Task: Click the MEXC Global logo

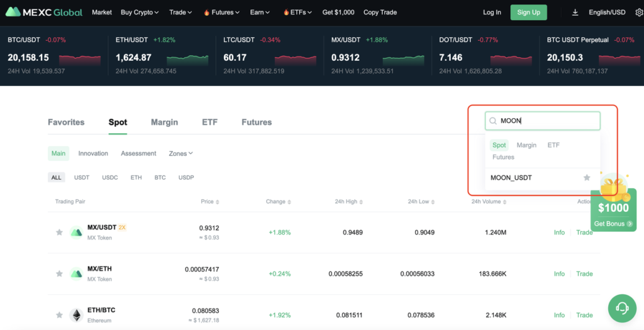Action: 44,13
